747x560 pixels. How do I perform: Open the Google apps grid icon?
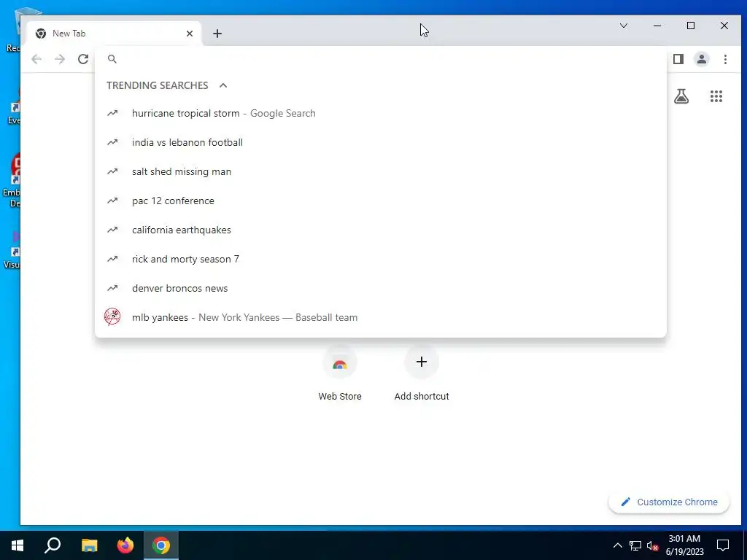[x=716, y=96]
